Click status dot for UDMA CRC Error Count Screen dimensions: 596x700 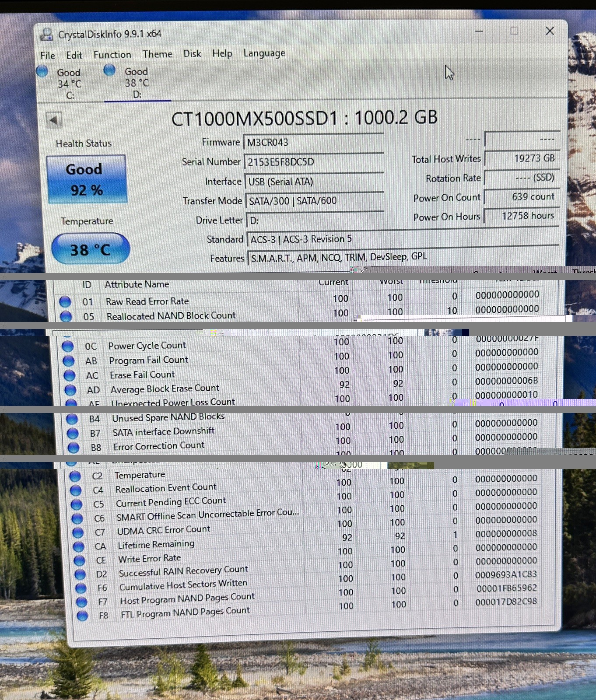tap(78, 532)
